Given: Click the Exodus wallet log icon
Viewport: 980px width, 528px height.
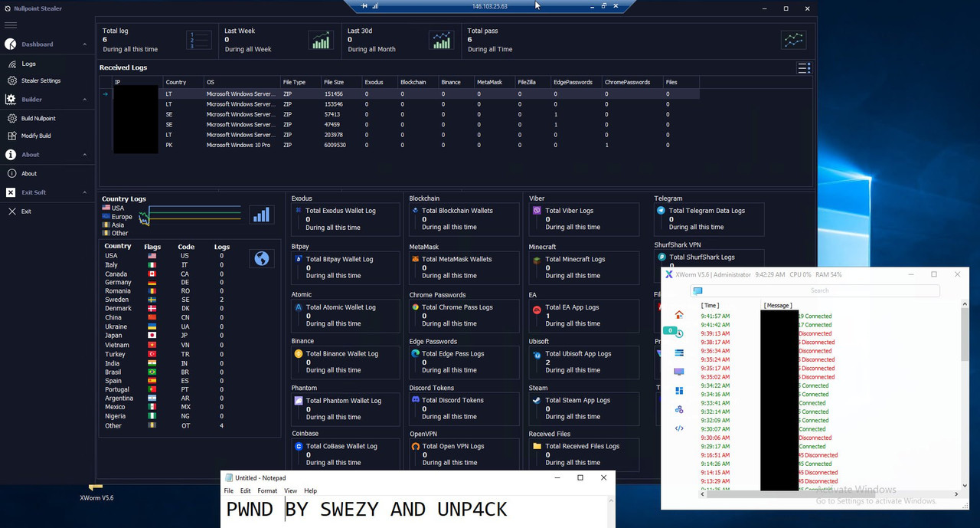Looking at the screenshot, I should (299, 210).
